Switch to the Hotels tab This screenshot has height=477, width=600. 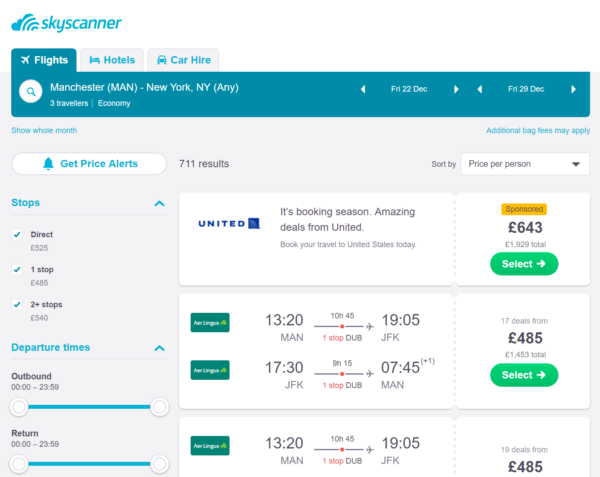coord(112,60)
